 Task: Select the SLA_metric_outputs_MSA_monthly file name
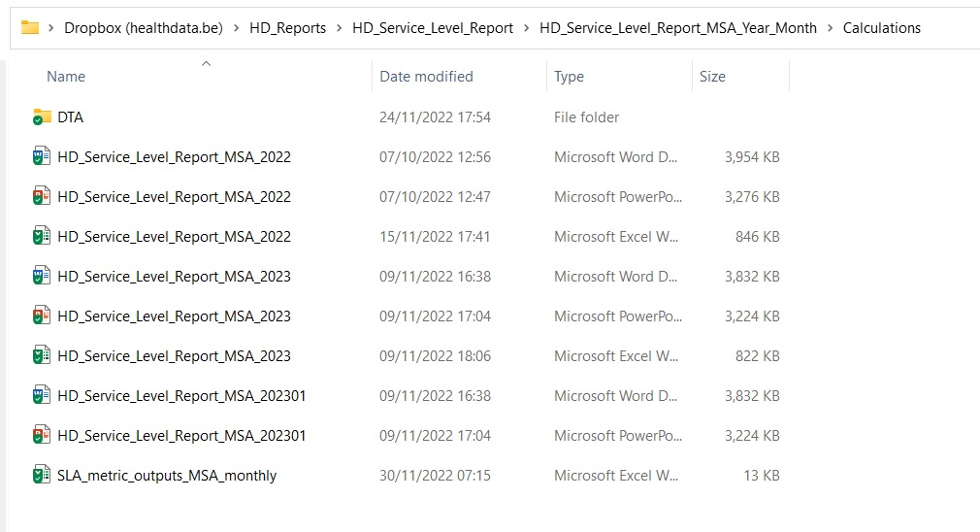coord(167,476)
